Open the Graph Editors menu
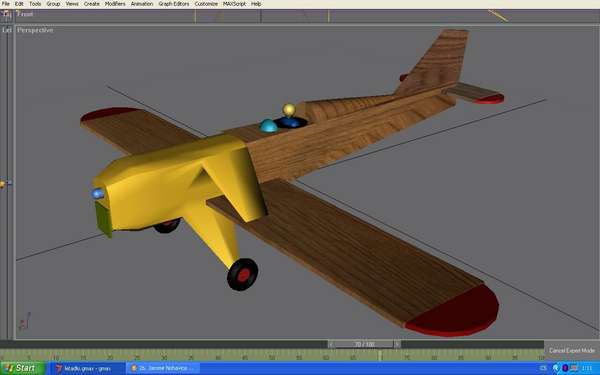This screenshot has height=375, width=600. [174, 4]
